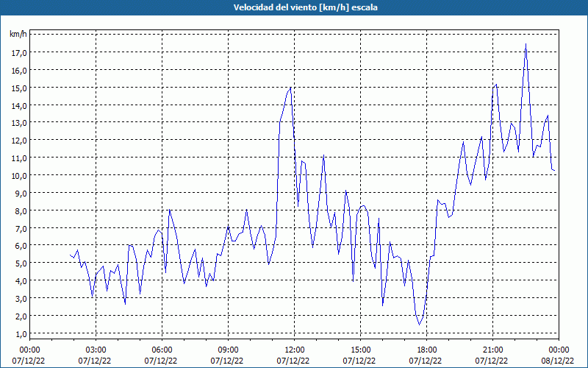588x368 pixels.
Task: Click the y-axis value 2,0
Action: [21, 316]
